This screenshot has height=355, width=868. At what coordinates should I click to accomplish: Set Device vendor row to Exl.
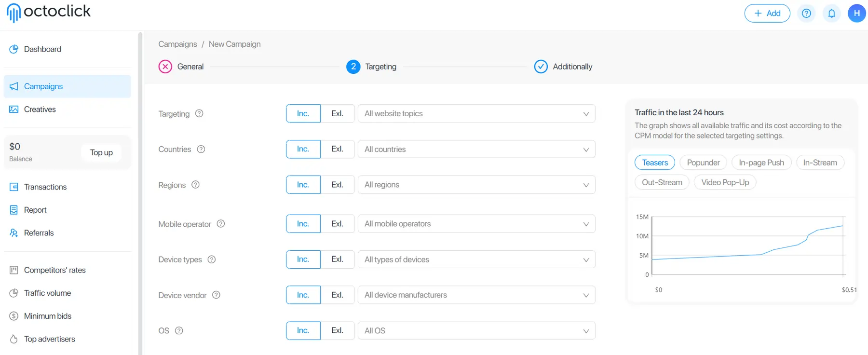pos(338,295)
